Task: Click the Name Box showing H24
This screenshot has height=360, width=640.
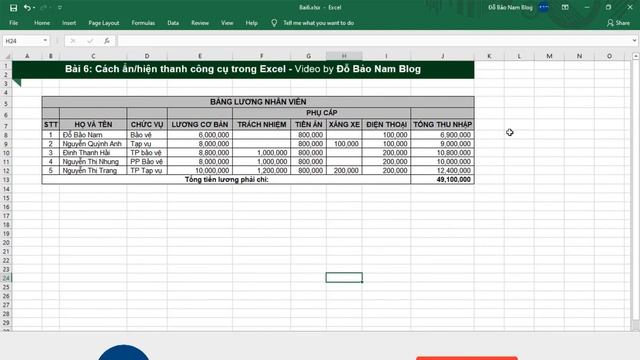Action: (22, 41)
